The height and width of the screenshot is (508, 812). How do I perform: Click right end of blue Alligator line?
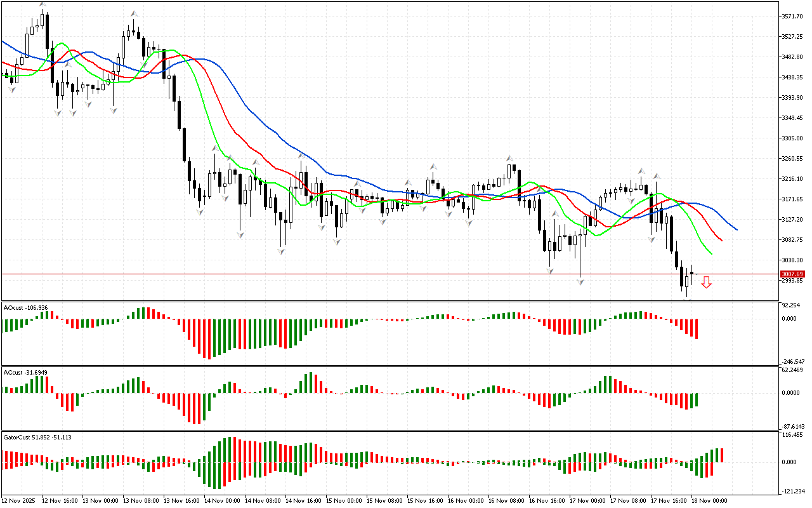[737, 229]
